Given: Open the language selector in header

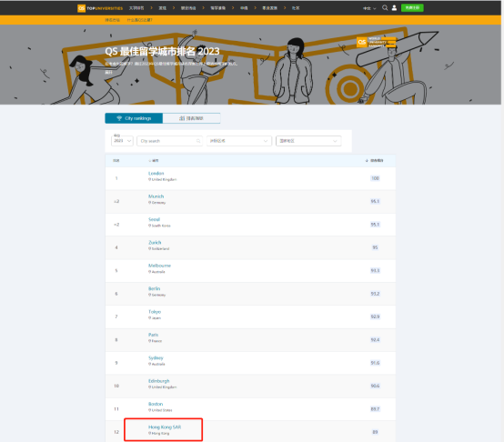Looking at the screenshot, I should click(x=369, y=8).
